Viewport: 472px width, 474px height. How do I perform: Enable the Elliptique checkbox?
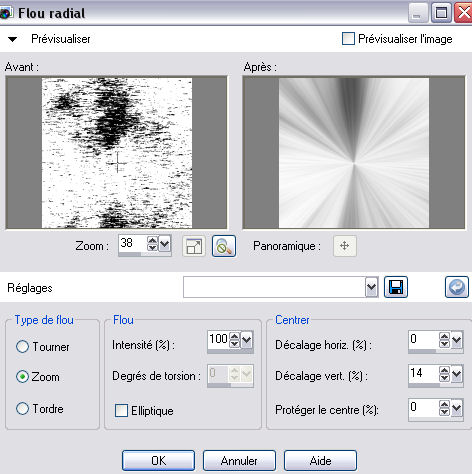[x=121, y=411]
